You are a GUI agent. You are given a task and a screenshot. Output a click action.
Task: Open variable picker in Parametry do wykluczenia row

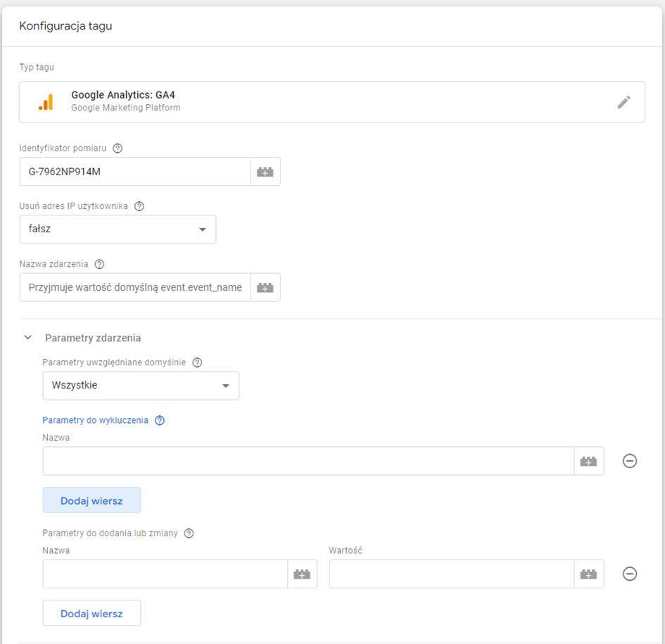click(x=588, y=461)
